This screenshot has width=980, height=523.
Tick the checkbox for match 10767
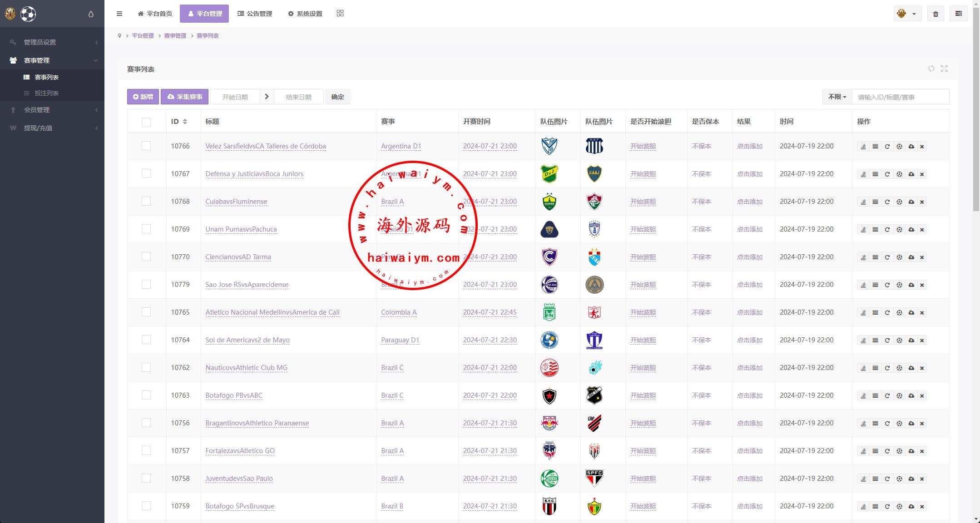coord(146,173)
